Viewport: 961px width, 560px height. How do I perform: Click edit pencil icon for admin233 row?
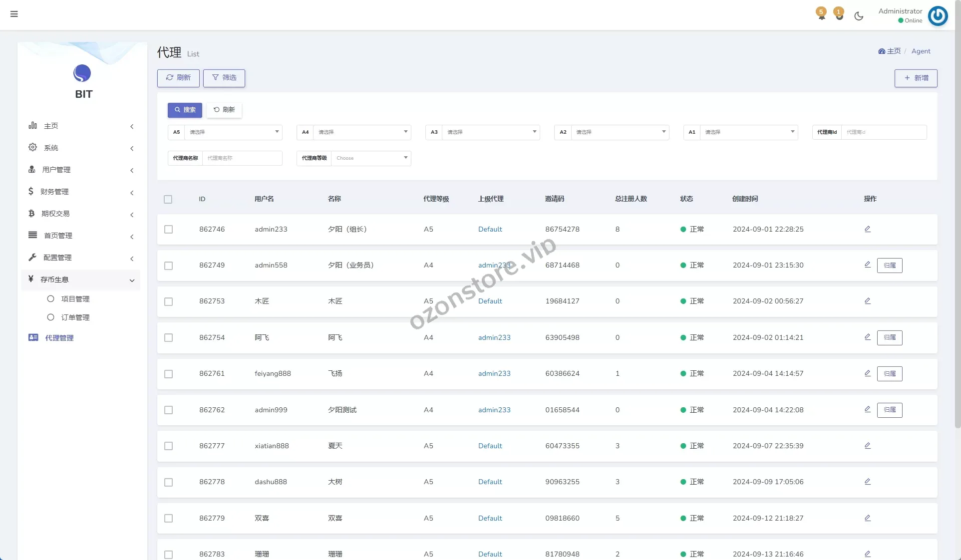tap(867, 229)
